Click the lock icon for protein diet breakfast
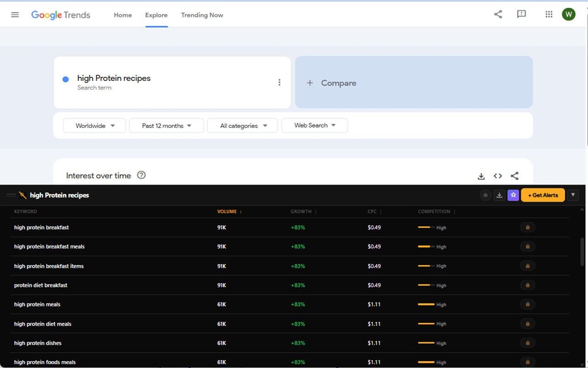Viewport: 588px width, 368px height. 527,285
